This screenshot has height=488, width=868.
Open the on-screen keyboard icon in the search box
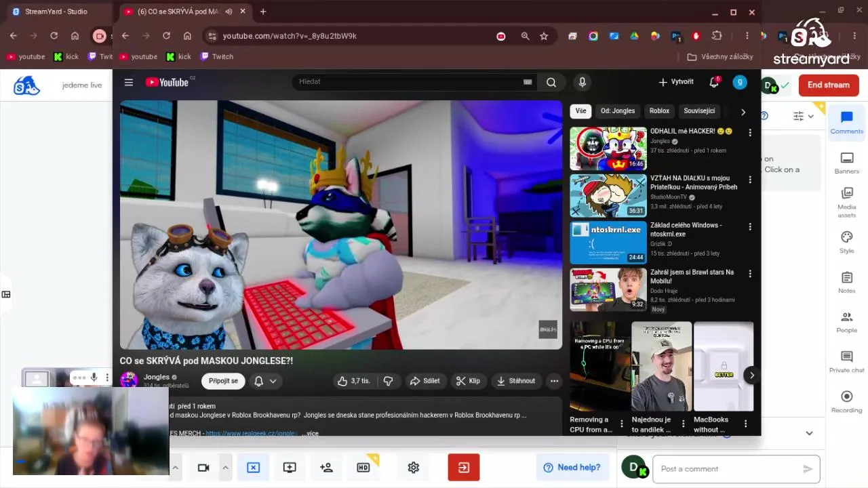point(528,82)
